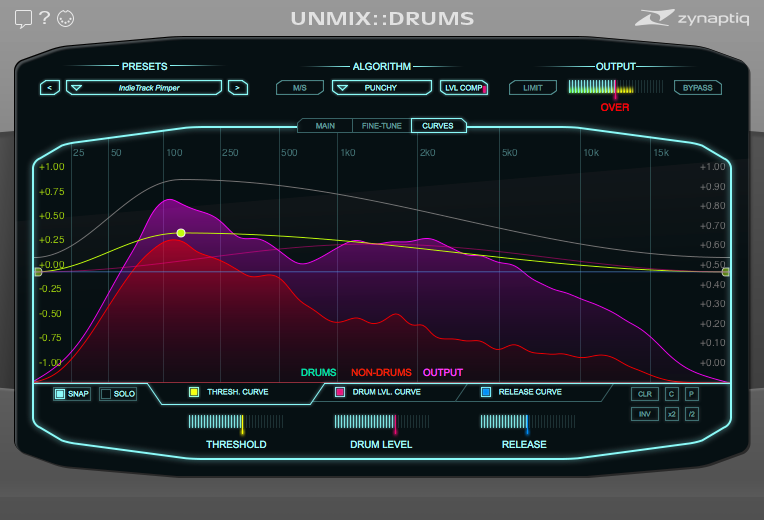Click the -0.50 left axis value

click(50, 313)
